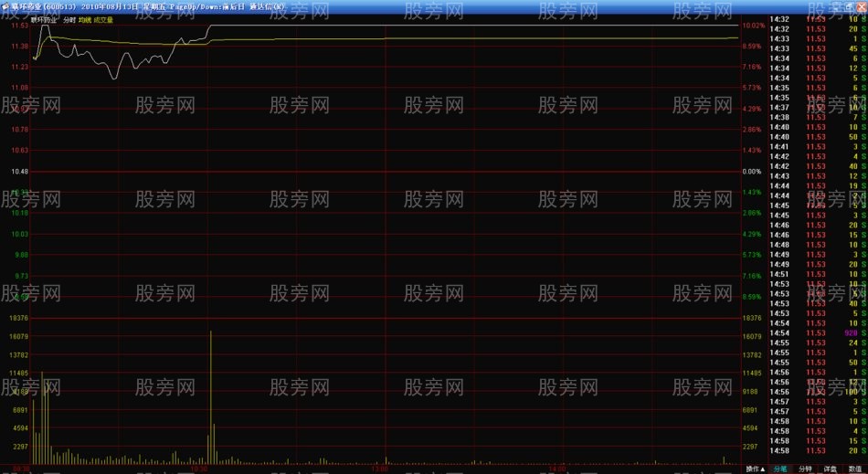Click the 10.63 price axis label
This screenshot has height=474, width=868.
pos(20,151)
